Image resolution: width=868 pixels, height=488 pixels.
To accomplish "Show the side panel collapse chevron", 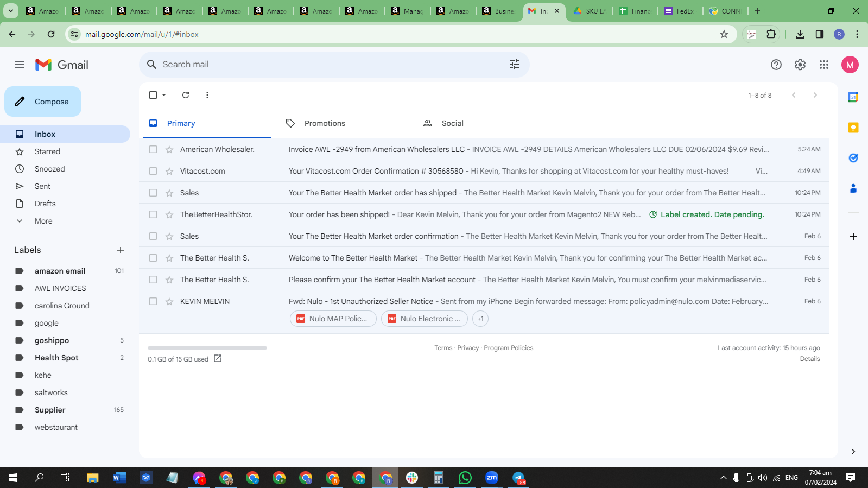I will coord(853,452).
